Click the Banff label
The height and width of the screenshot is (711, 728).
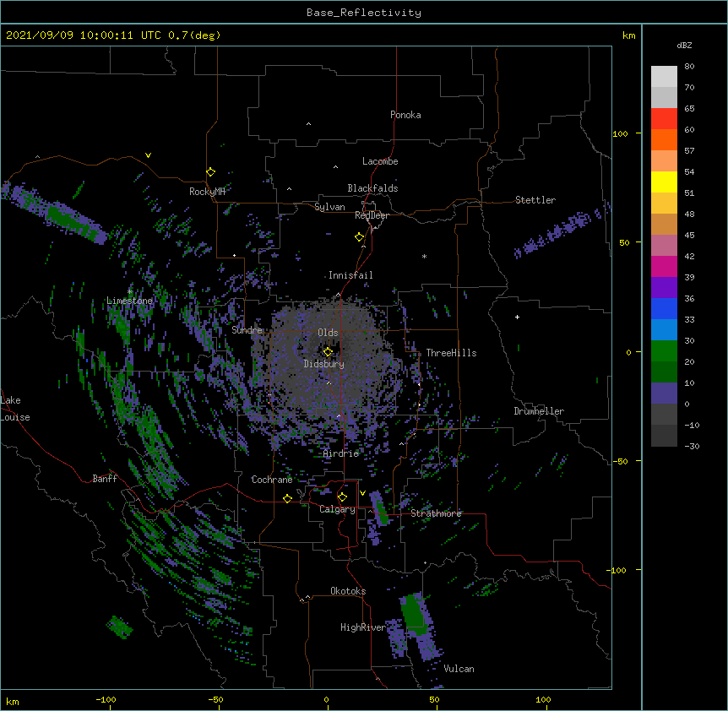(105, 479)
